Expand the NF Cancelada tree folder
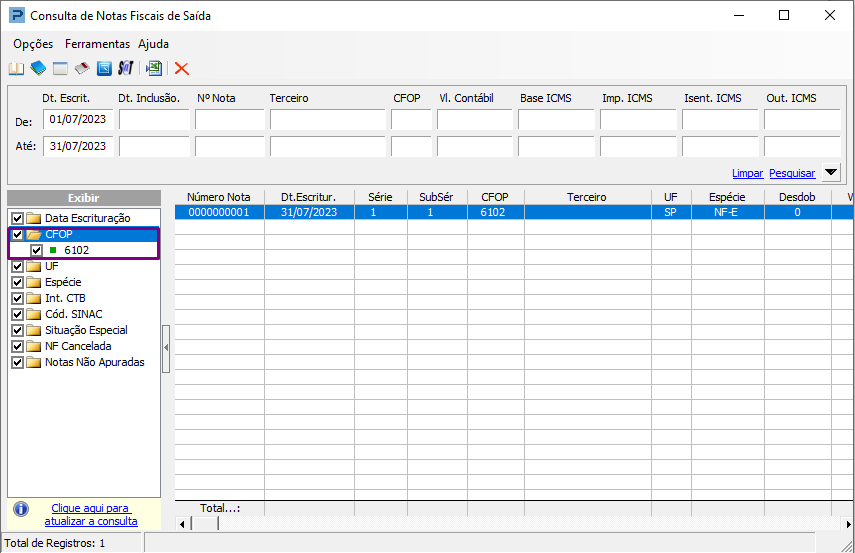Viewport: 855px width, 553px height. (x=34, y=346)
